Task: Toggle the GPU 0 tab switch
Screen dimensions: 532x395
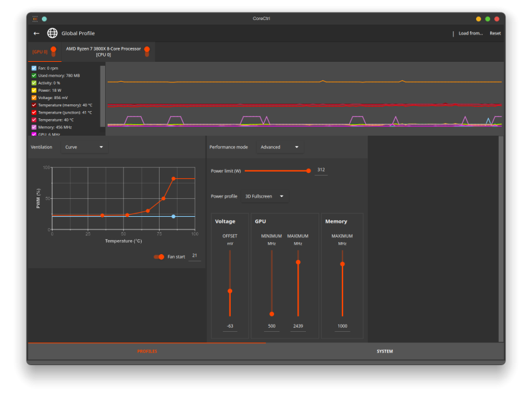Action: pos(53,52)
